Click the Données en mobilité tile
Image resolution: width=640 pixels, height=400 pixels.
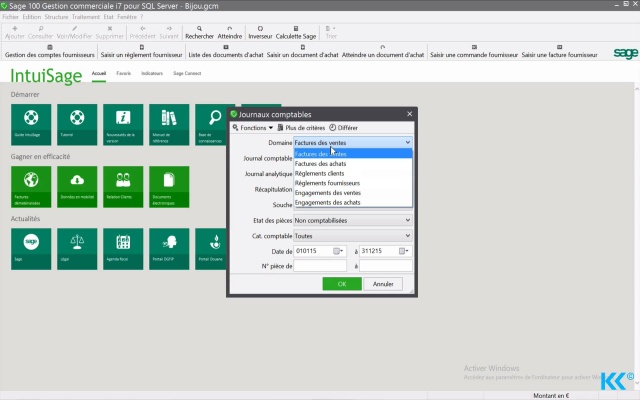[75, 186]
